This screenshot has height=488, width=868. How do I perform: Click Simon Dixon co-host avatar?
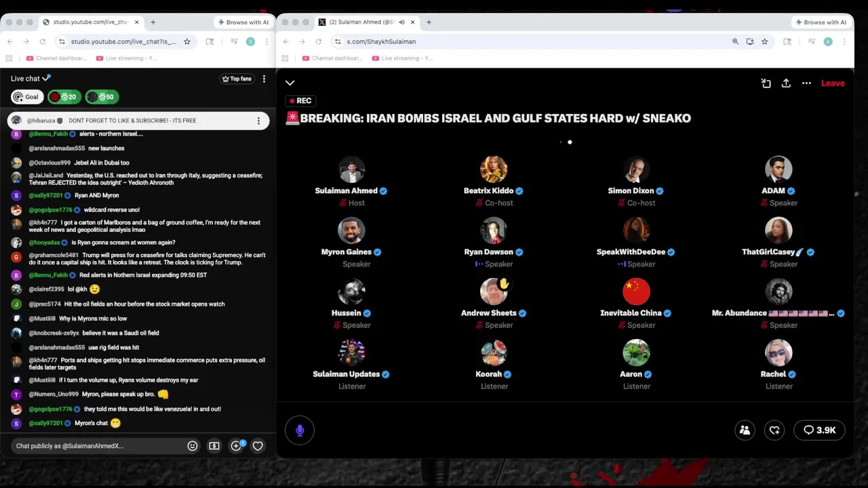click(x=636, y=169)
